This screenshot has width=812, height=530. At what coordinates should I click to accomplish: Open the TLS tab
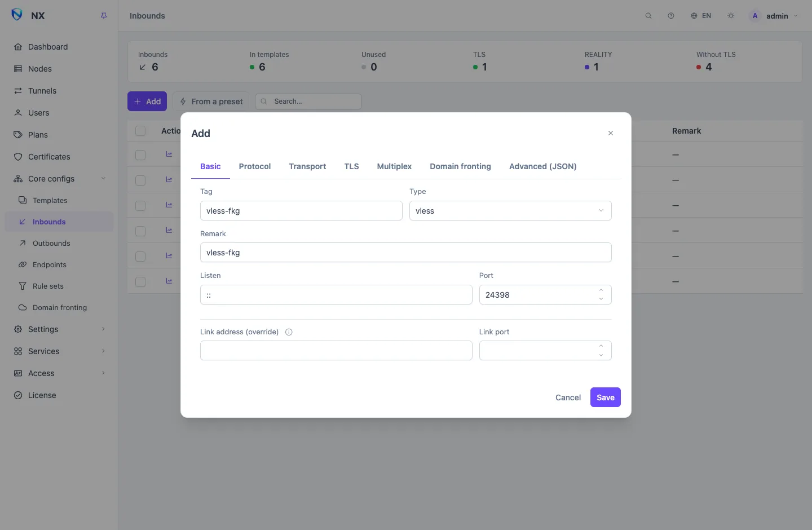pos(351,166)
